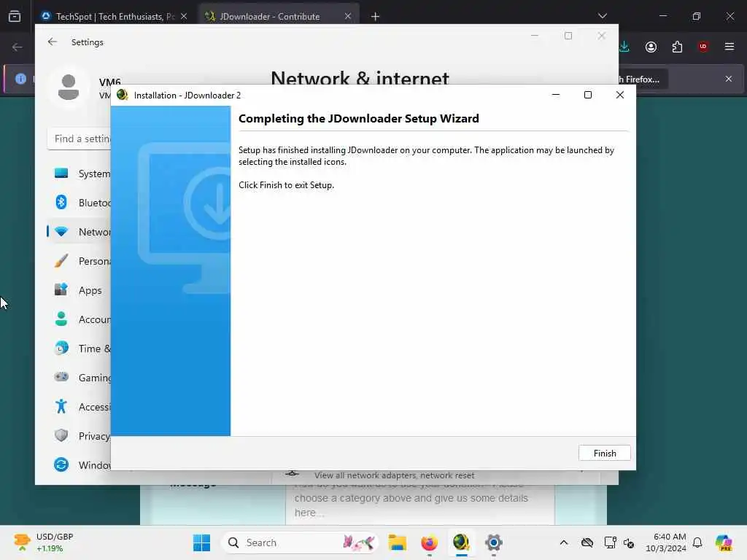Minimize the JDownloader installation window
Viewport: 747px width, 560px height.
coord(555,95)
